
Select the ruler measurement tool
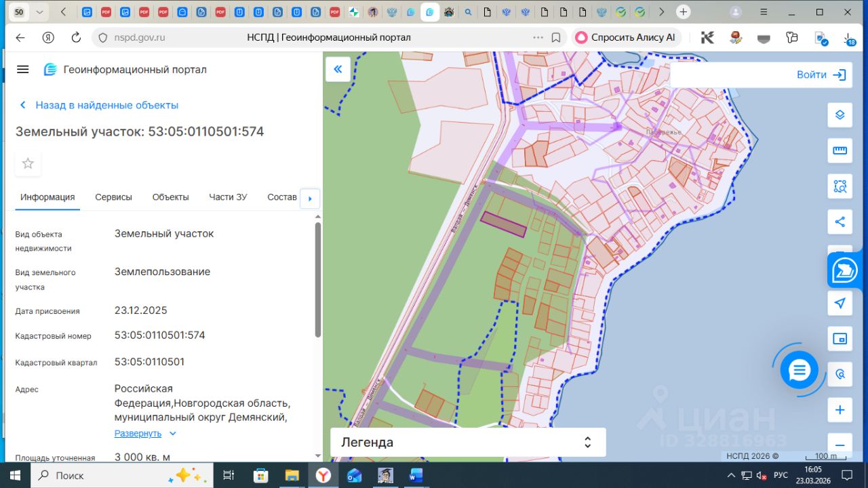[840, 150]
